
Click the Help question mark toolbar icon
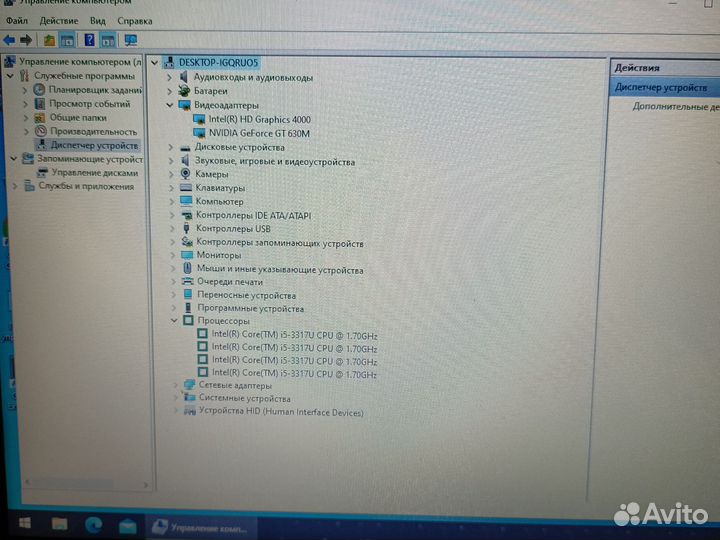click(x=89, y=40)
